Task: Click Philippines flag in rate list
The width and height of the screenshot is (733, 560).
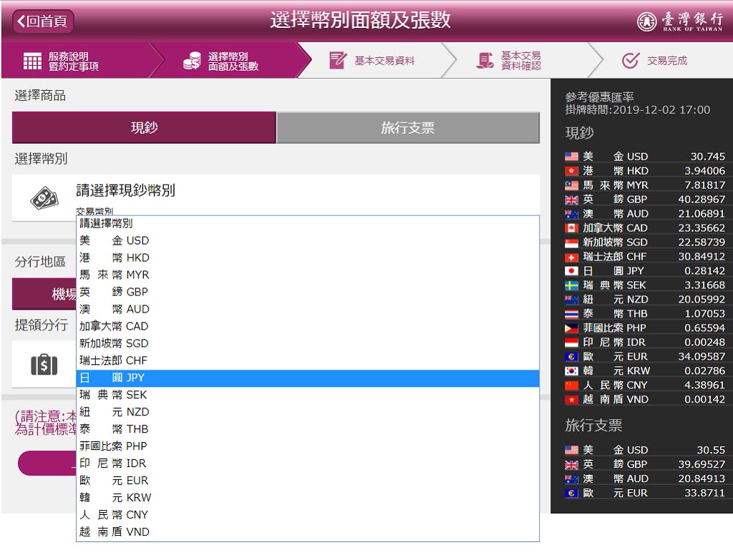Action: pos(571,328)
